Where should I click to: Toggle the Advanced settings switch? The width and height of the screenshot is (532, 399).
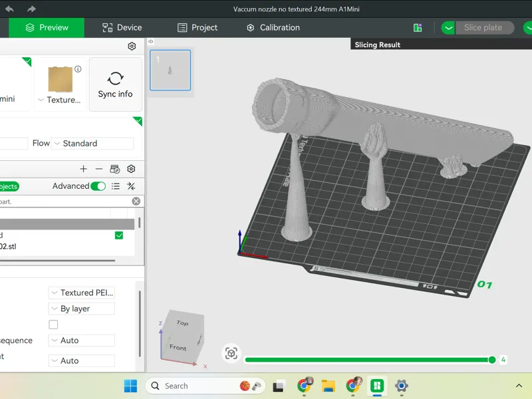point(98,186)
